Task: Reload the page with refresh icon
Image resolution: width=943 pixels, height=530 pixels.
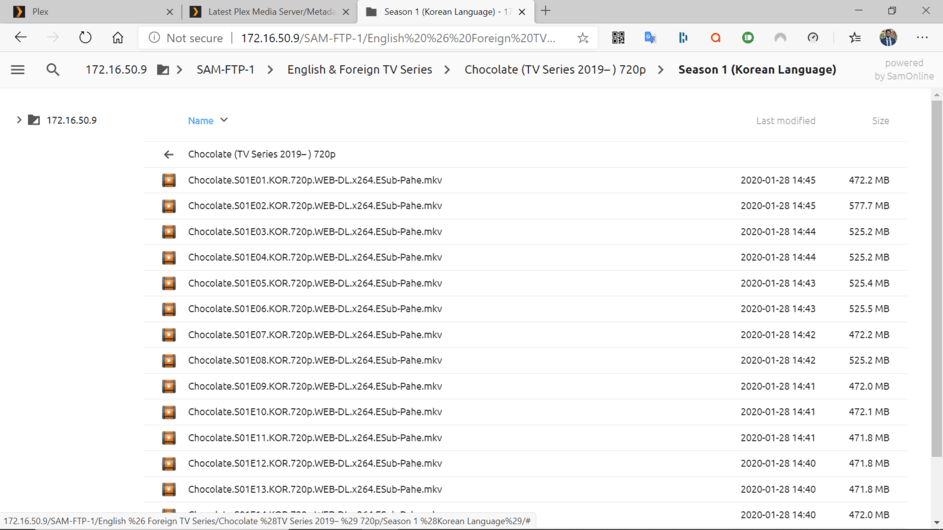Action: (x=85, y=37)
